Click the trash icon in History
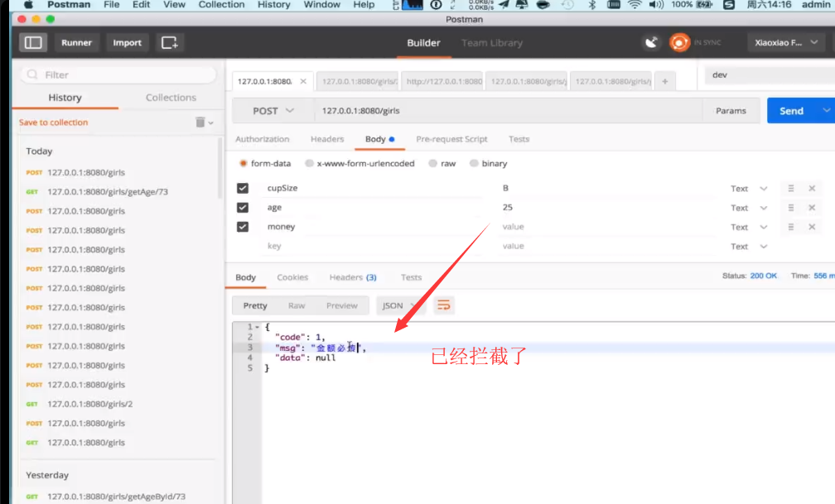The width and height of the screenshot is (835, 504). tap(200, 122)
